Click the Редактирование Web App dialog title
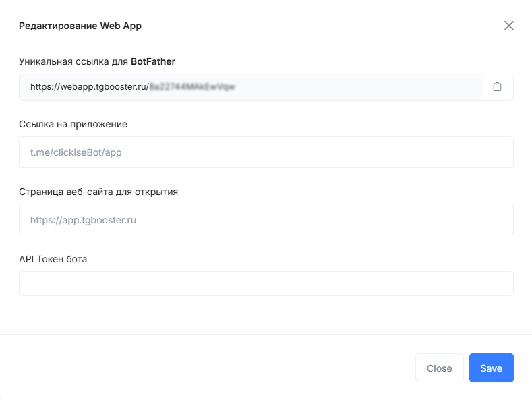 click(80, 26)
